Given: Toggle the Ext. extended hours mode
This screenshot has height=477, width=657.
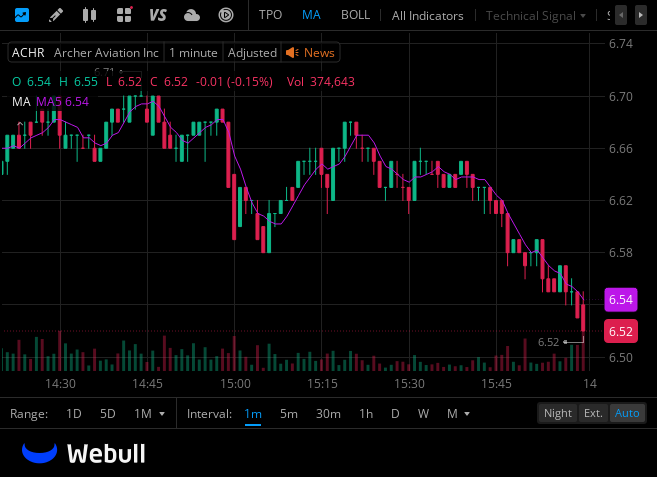Looking at the screenshot, I should click(x=593, y=413).
